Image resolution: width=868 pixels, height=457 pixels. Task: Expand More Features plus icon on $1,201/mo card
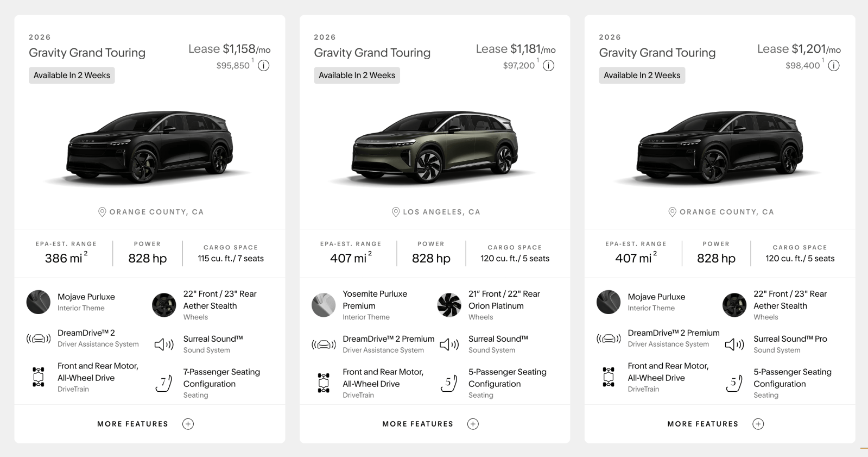[x=758, y=424]
